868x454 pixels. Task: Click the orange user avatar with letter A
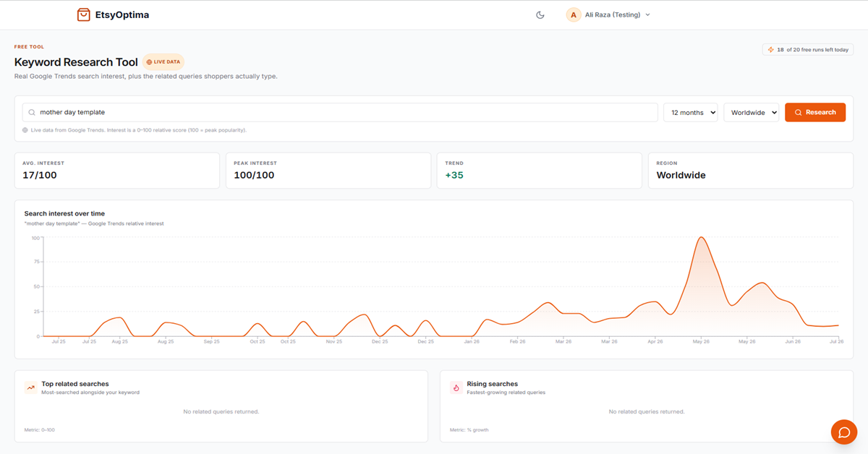click(574, 14)
